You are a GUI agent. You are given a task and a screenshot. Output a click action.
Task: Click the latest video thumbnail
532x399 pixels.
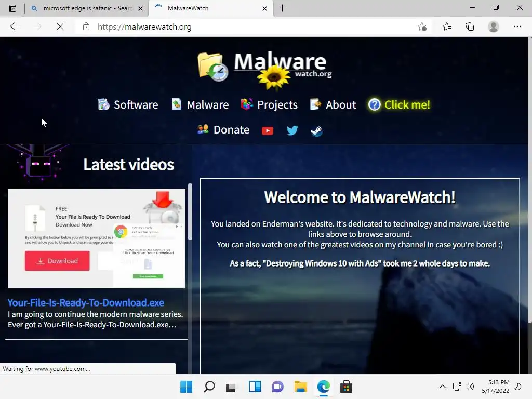pyautogui.click(x=97, y=238)
